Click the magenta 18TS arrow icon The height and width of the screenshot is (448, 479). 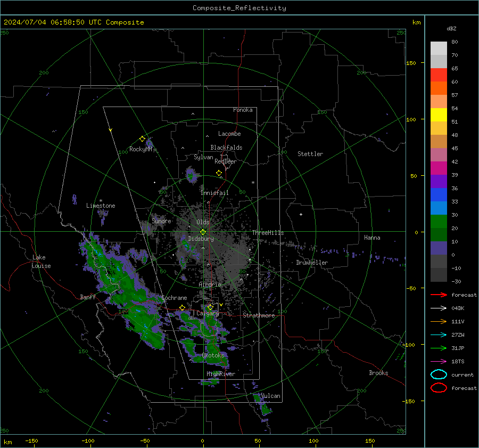click(439, 362)
